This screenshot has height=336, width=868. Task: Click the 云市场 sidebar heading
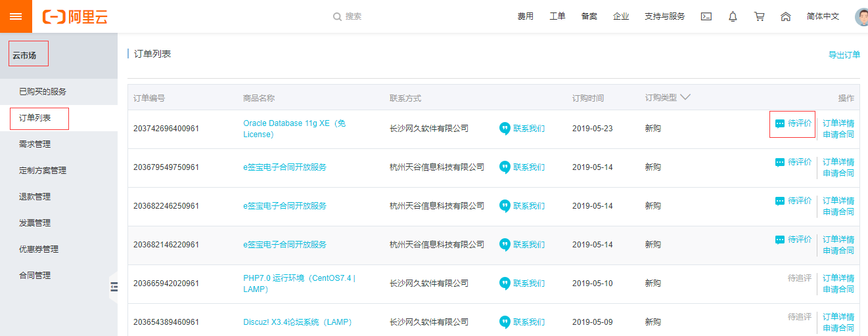[x=24, y=56]
